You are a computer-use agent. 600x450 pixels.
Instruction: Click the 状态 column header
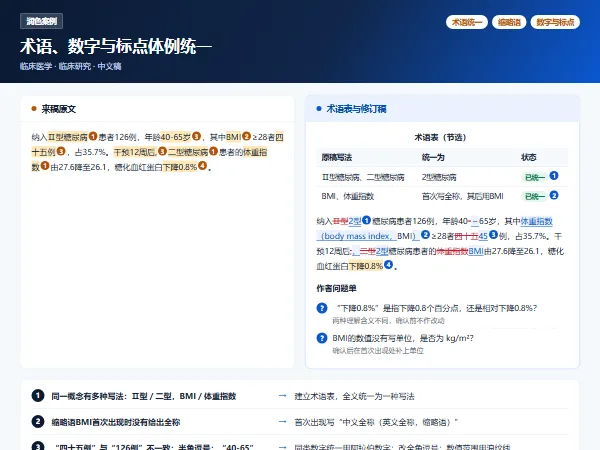528,157
